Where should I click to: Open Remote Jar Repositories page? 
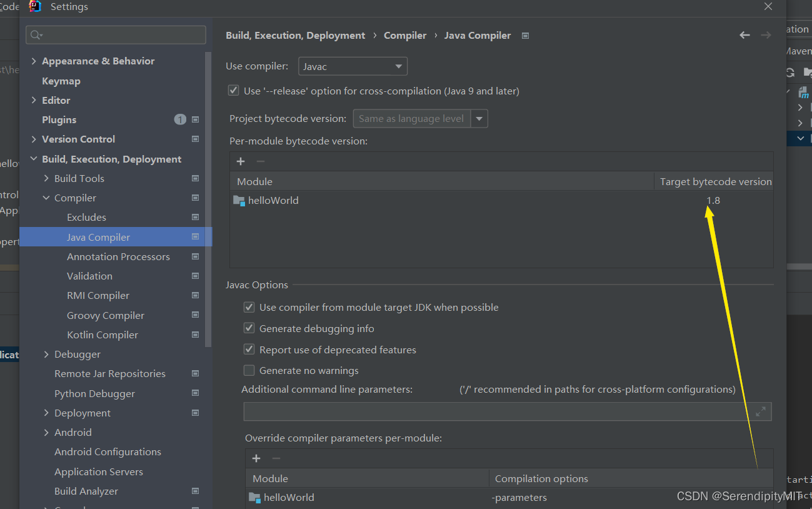[x=110, y=373]
